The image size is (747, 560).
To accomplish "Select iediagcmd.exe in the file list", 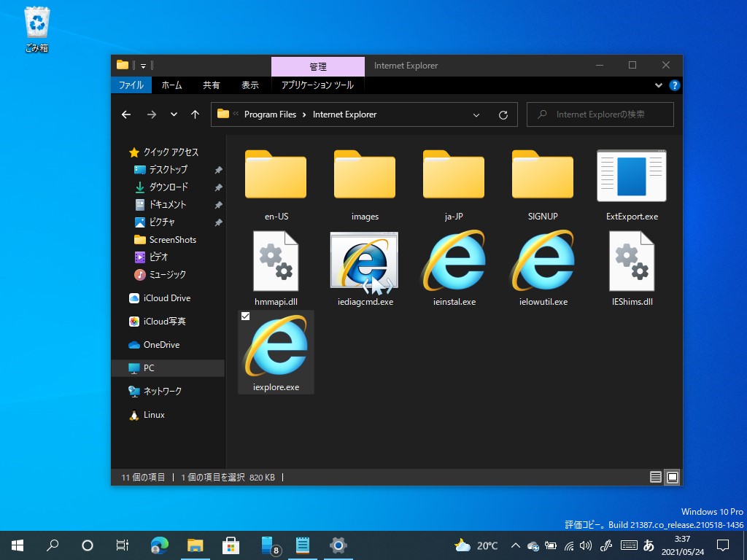I will pyautogui.click(x=364, y=260).
